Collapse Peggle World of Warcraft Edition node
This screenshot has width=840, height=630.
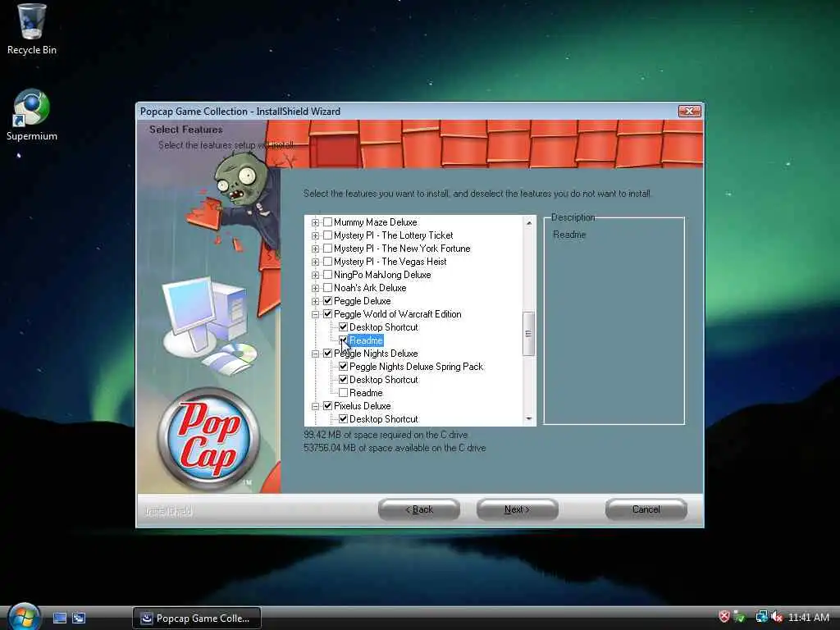click(x=315, y=314)
